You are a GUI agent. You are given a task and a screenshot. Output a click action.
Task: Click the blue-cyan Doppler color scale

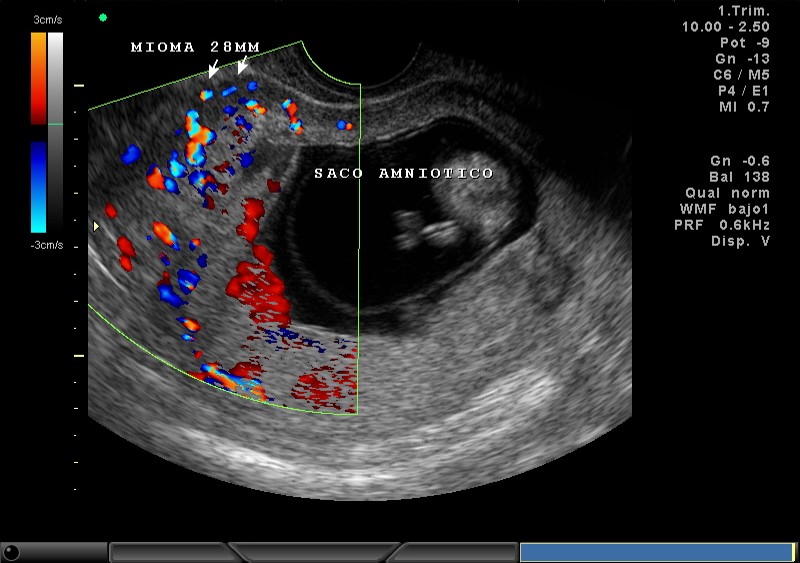[38, 186]
